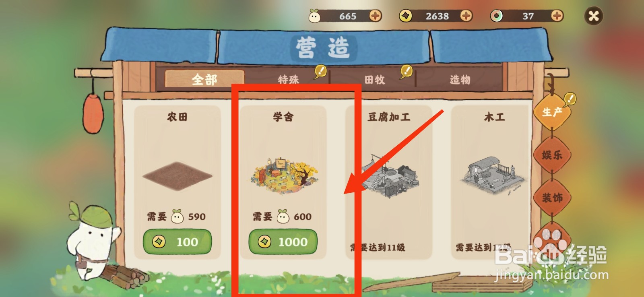Buy 农田 for 100 coins
This screenshot has width=644, height=297.
177,241
